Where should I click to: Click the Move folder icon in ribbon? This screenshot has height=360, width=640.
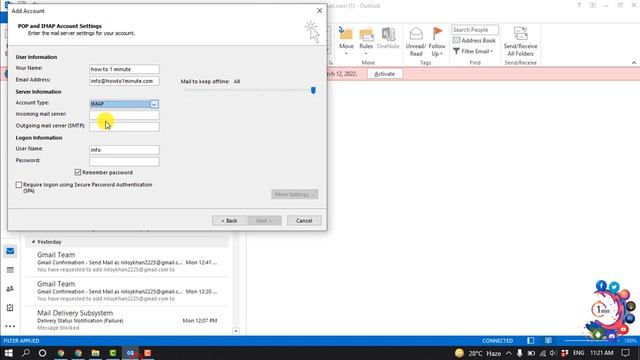coord(346,34)
